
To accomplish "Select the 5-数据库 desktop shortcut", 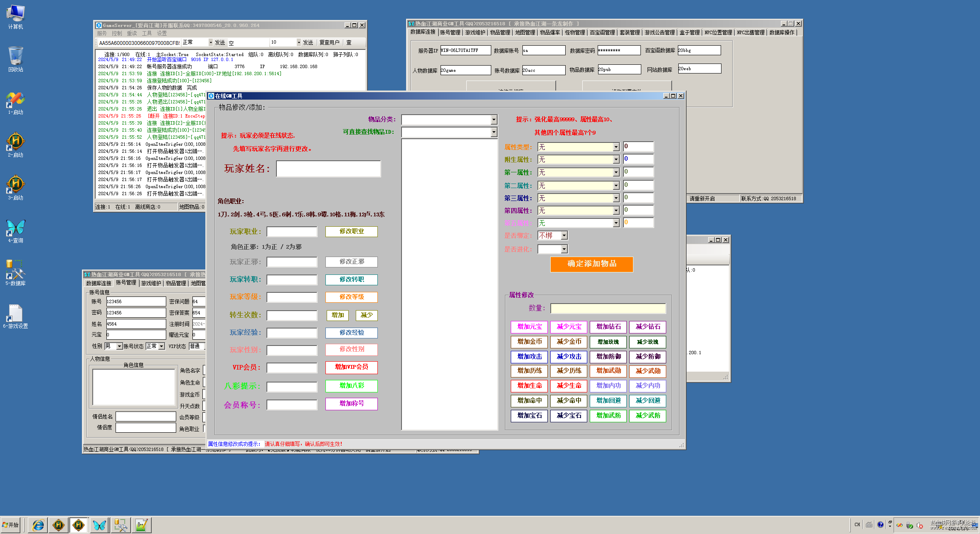I will point(16,273).
